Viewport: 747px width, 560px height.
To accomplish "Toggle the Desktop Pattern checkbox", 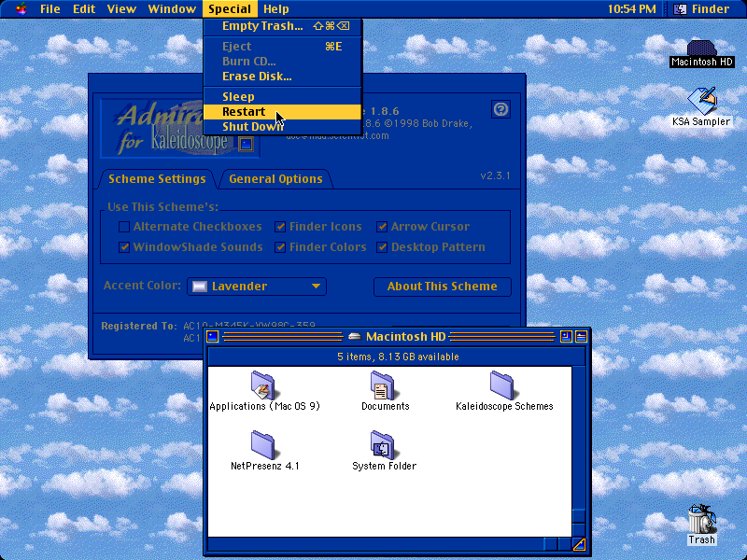I will click(382, 247).
